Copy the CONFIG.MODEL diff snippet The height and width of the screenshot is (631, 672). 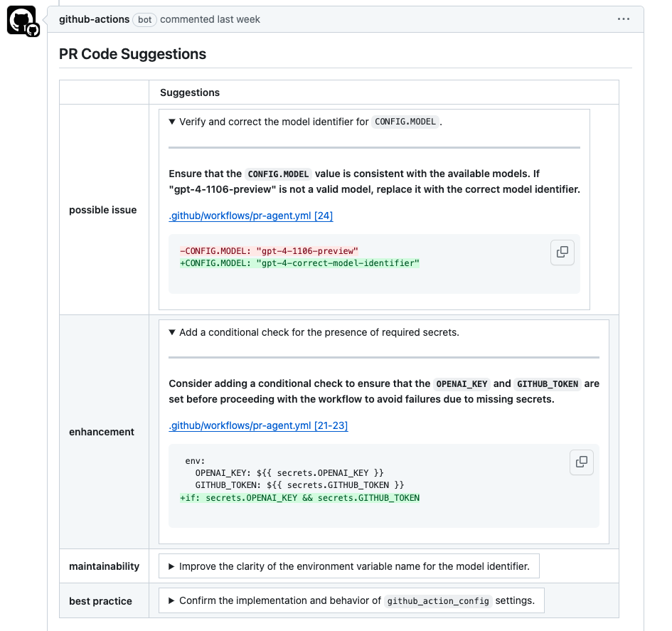(x=562, y=253)
